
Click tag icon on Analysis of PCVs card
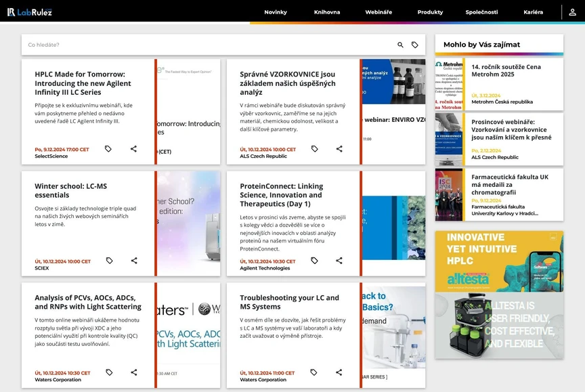click(x=109, y=372)
